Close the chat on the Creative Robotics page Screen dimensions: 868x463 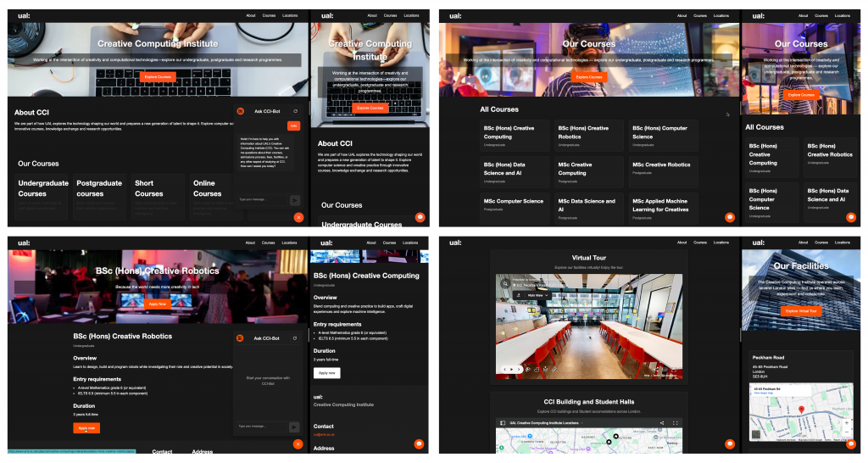point(298,444)
